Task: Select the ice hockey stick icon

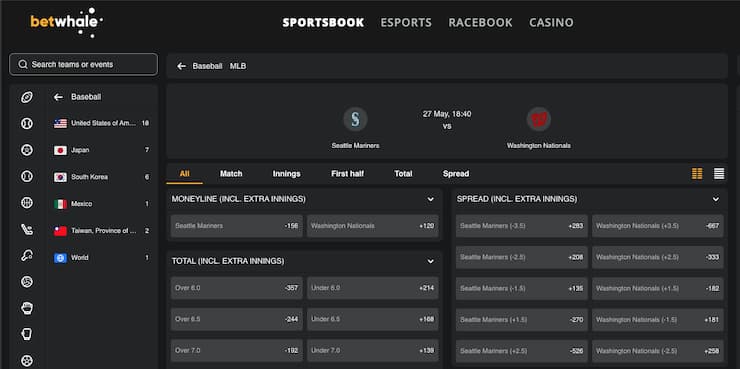Action: (27, 229)
